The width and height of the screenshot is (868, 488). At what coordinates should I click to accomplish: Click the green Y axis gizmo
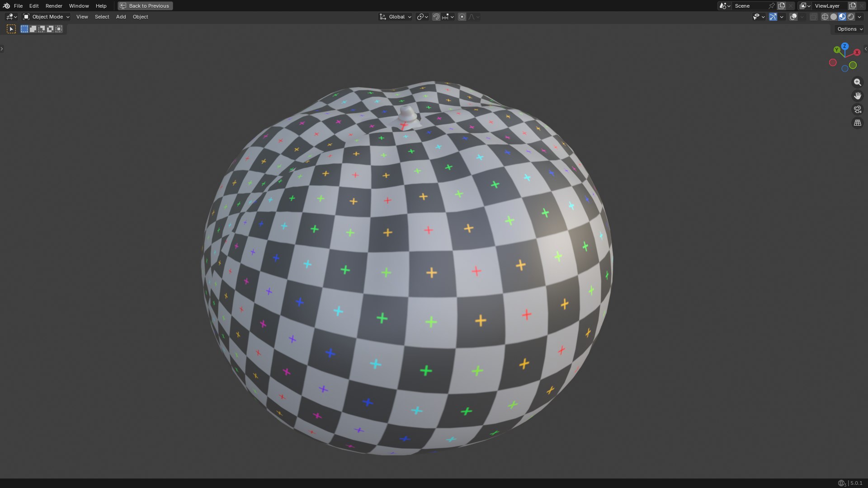837,50
